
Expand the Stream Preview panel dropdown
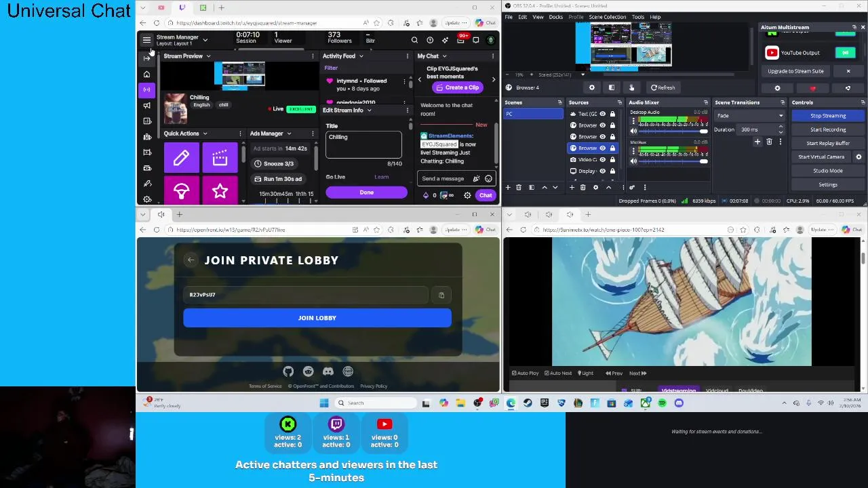pos(208,56)
